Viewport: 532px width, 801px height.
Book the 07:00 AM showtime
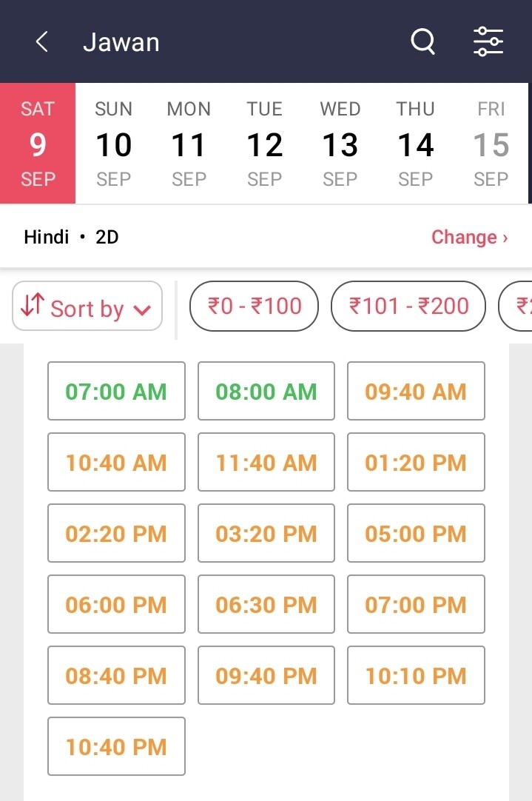point(116,391)
